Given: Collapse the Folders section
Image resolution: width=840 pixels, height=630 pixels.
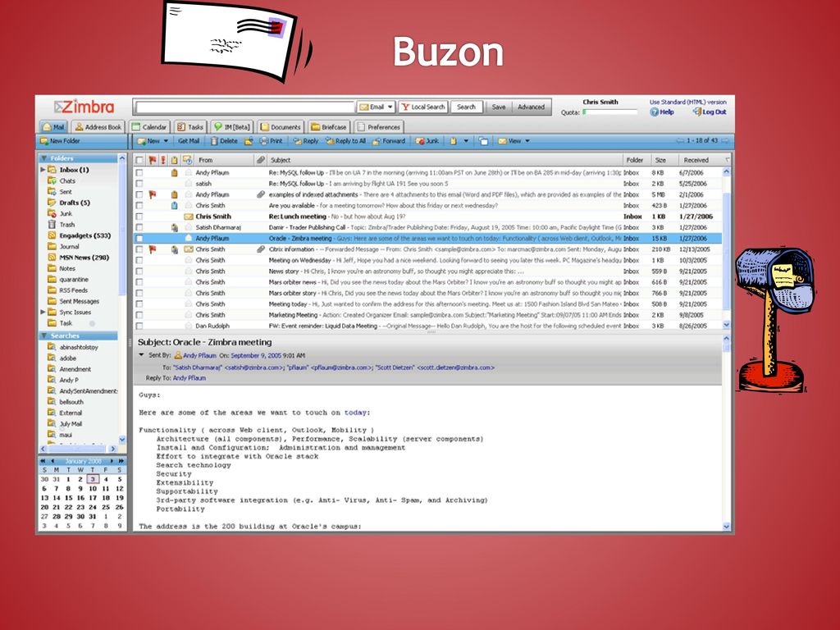Looking at the screenshot, I should tap(44, 158).
